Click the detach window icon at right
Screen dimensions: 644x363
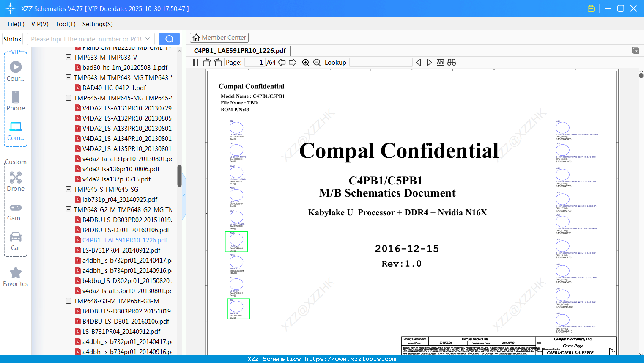tap(636, 50)
